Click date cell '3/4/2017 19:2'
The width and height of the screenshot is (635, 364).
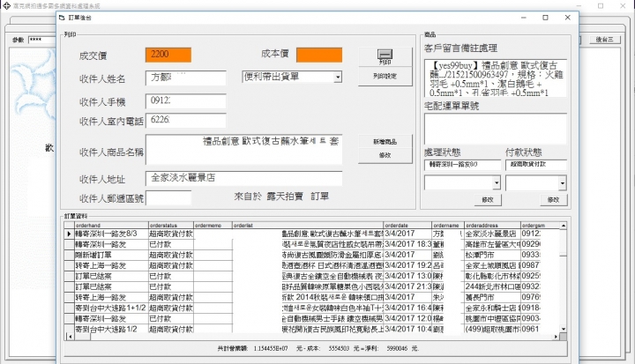click(x=407, y=265)
